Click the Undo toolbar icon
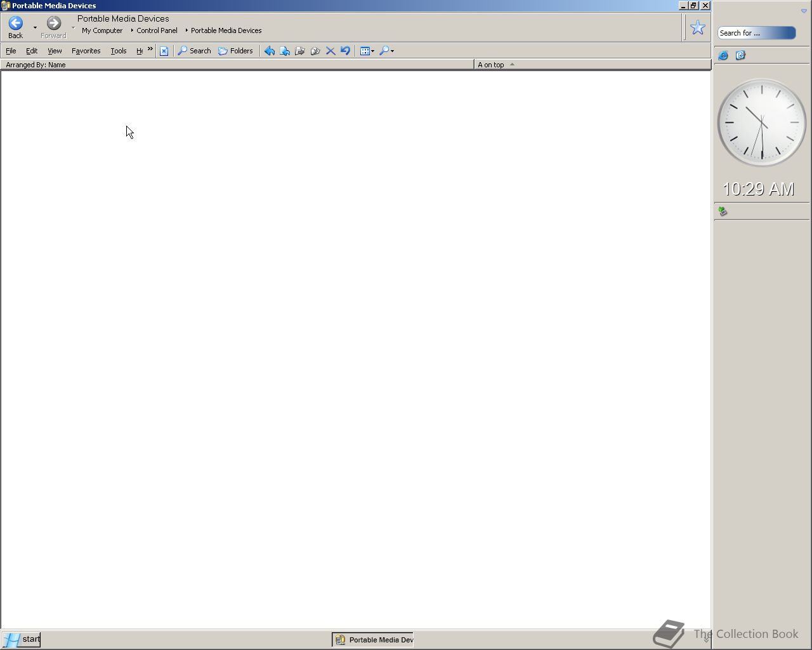 click(x=345, y=51)
